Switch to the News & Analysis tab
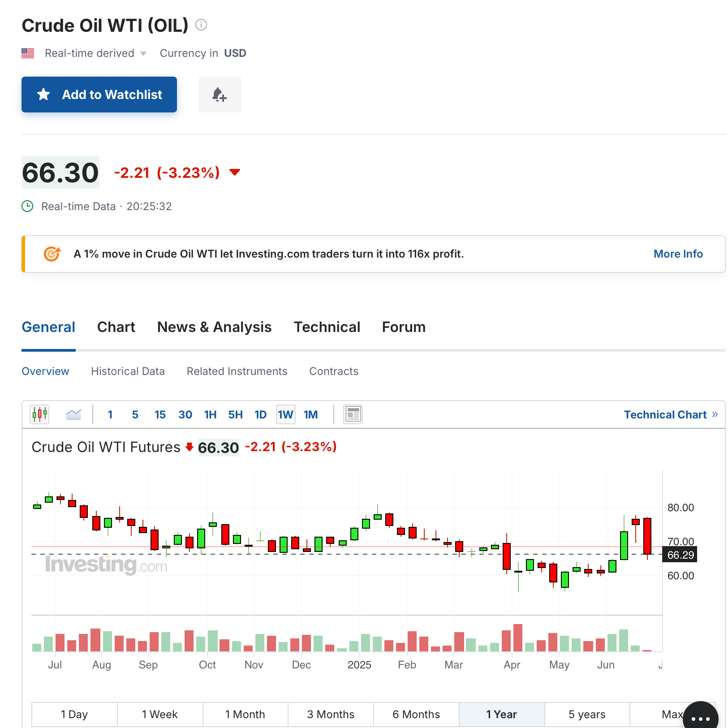Viewport: 728px width, 728px height. 214,327
